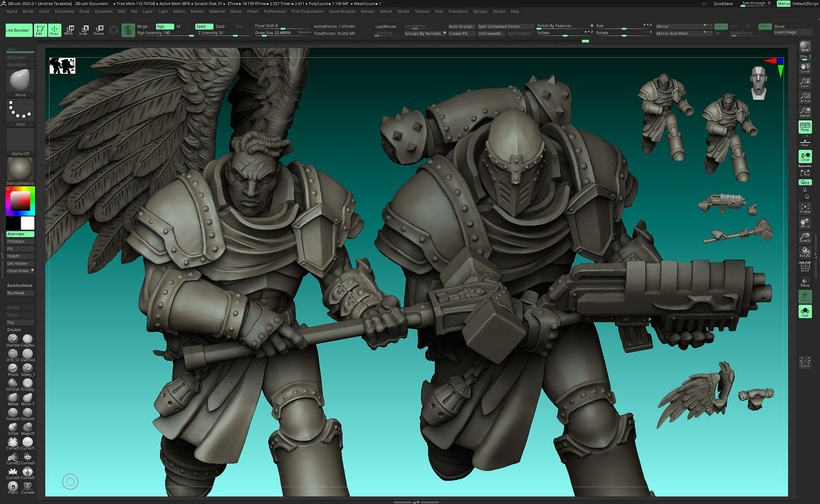Toggle PolyF wireframe display
The height and width of the screenshot is (504, 820).
coord(805,267)
